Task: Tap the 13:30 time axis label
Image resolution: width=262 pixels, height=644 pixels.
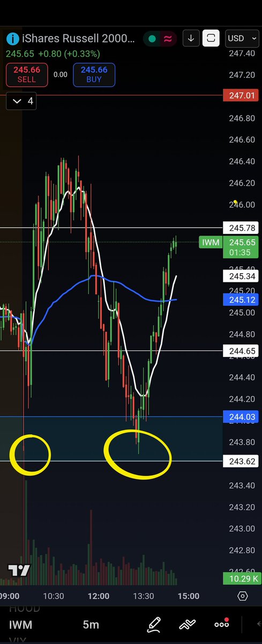Action: pos(144,596)
